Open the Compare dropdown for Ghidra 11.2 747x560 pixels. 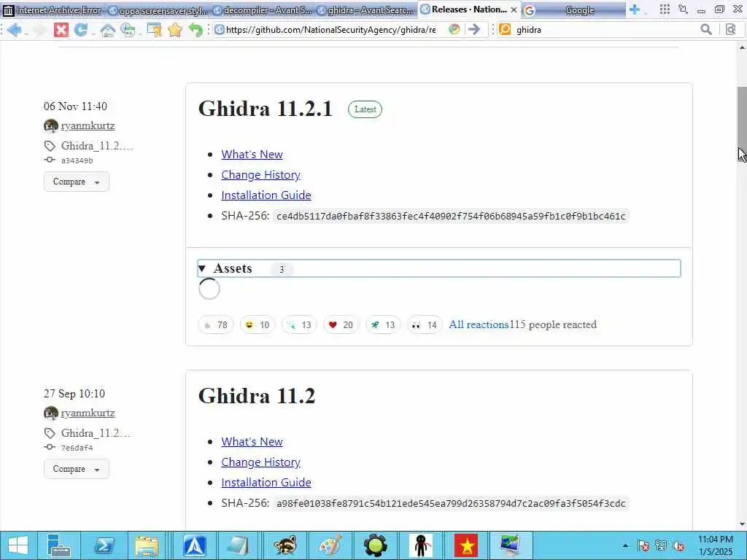point(76,469)
